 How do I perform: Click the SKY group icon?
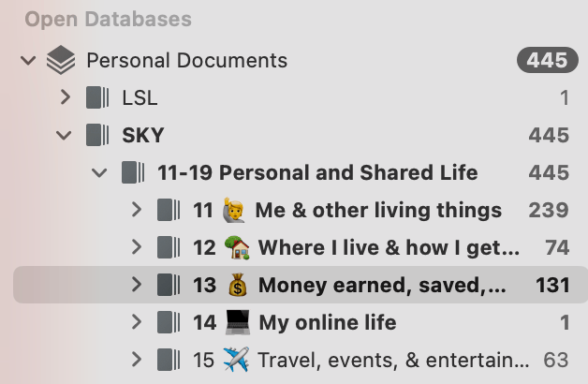coord(97,135)
